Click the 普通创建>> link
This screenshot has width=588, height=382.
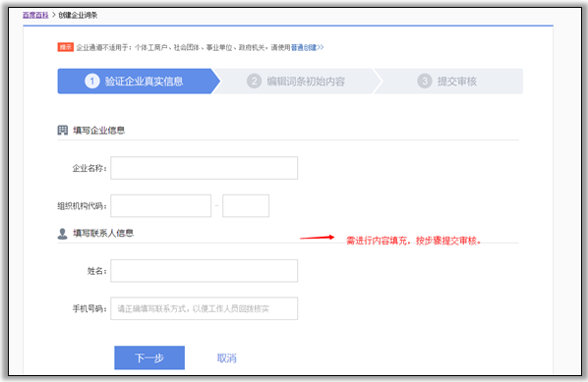coord(307,47)
